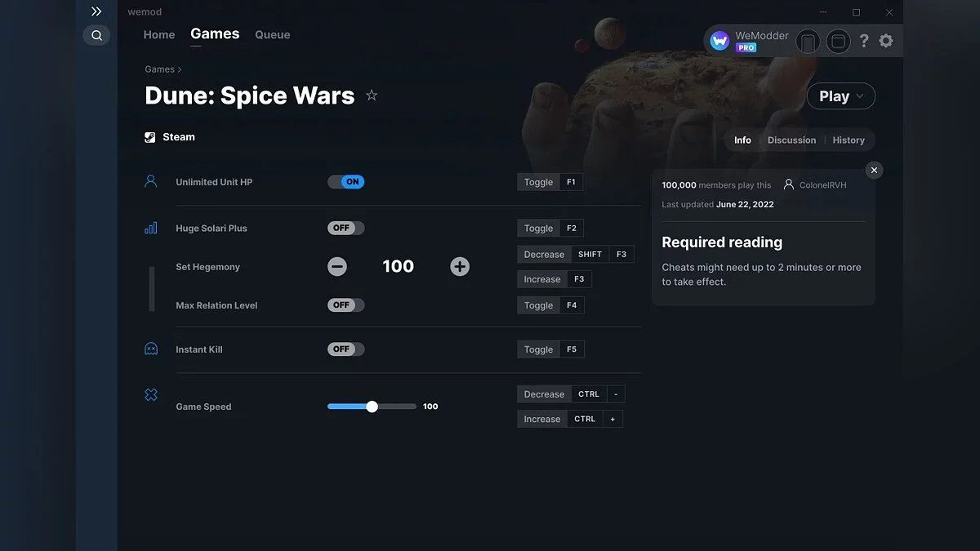Screen dimensions: 980x551
Task: Click the plus icon for Set Hegemony
Action: 460,267
